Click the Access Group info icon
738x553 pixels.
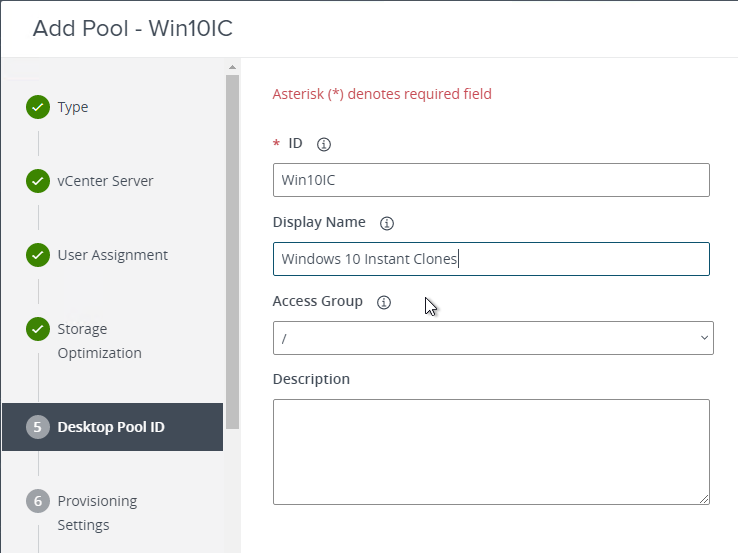point(383,302)
